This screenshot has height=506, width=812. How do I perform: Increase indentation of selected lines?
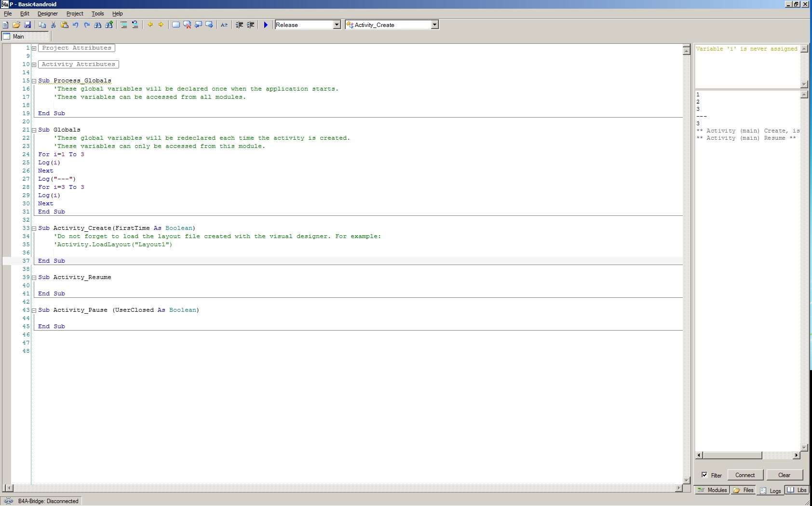(250, 25)
